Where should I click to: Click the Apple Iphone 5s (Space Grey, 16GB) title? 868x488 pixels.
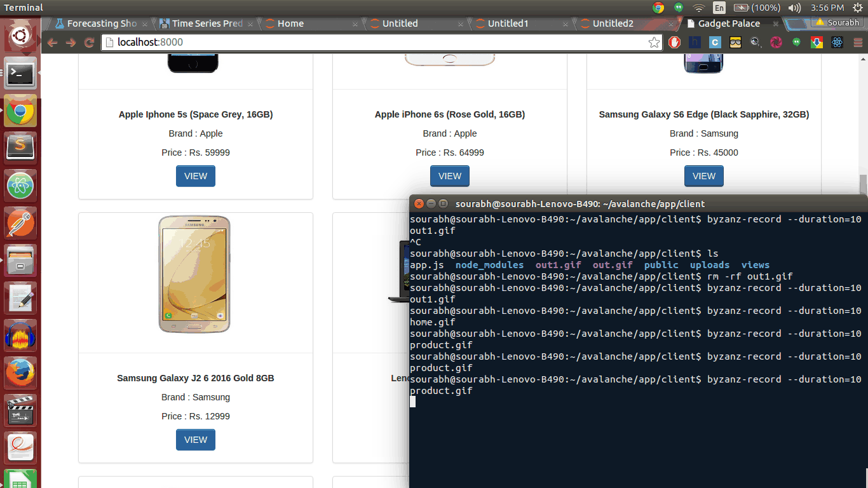click(x=196, y=114)
